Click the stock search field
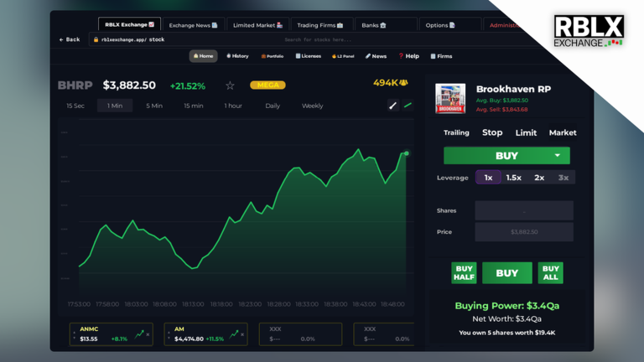Viewport: 644px width, 362px height. [x=318, y=40]
